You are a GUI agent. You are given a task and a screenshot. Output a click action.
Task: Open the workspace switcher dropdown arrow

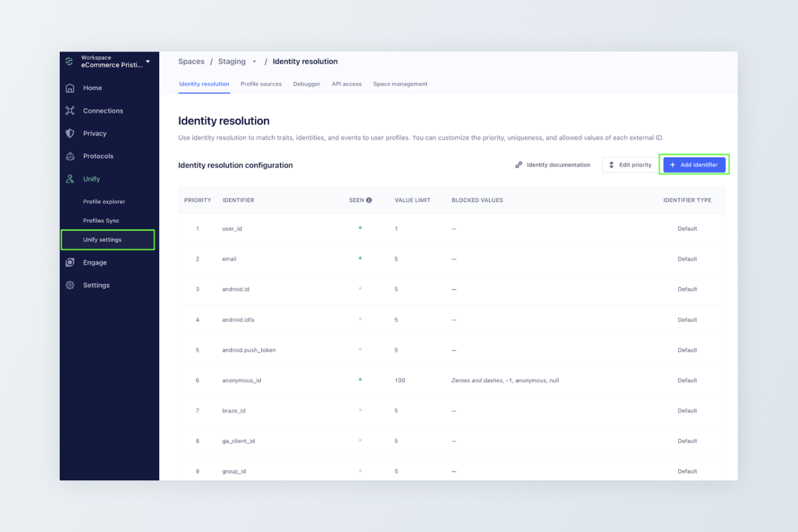point(148,62)
